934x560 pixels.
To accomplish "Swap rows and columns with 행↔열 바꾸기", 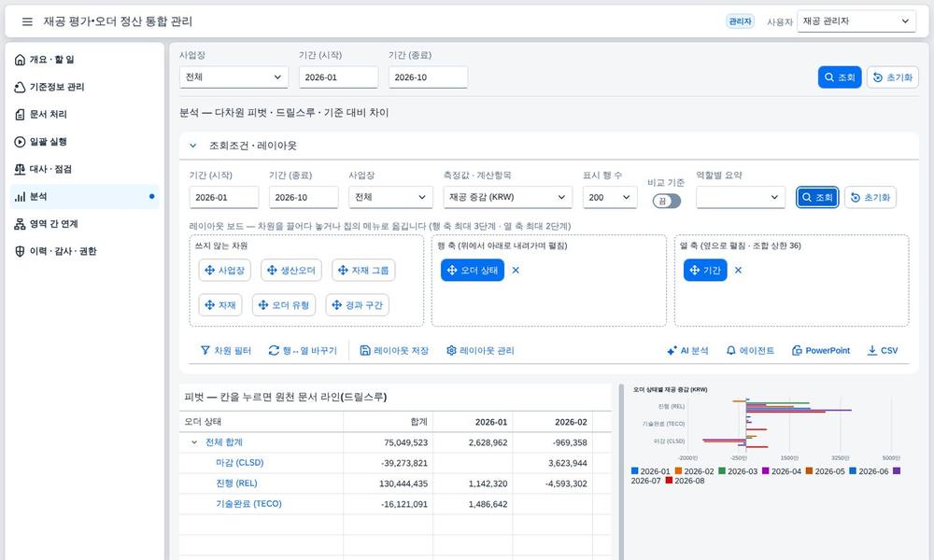I will (303, 351).
